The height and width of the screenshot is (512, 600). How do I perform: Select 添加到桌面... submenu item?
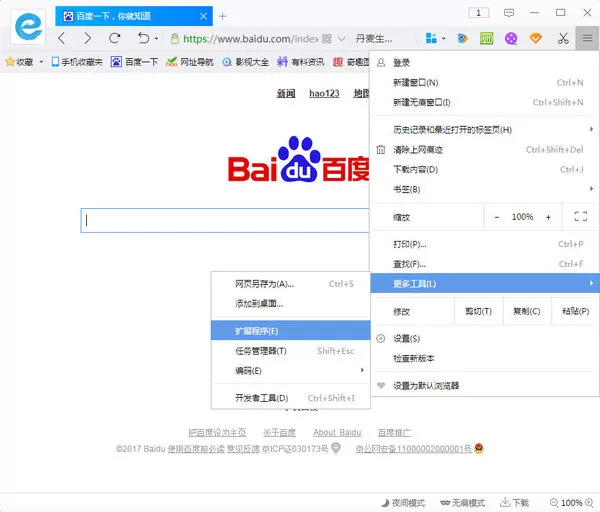(291, 304)
